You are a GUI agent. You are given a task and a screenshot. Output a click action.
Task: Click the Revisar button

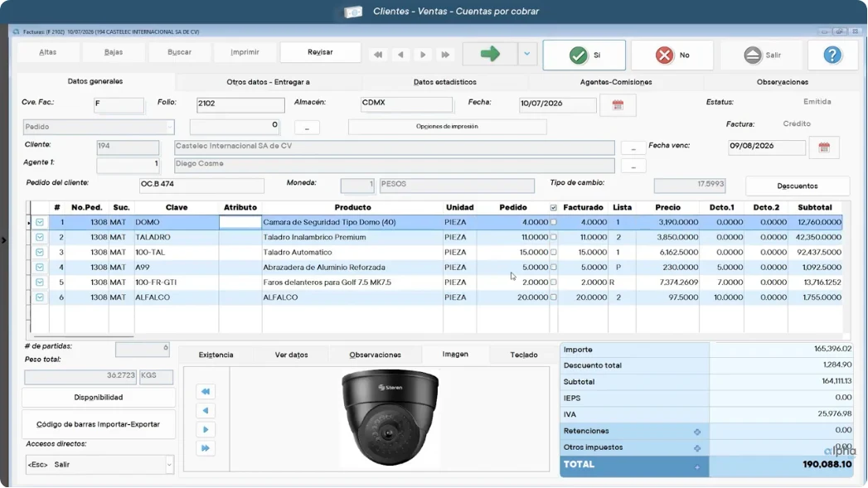[320, 52]
